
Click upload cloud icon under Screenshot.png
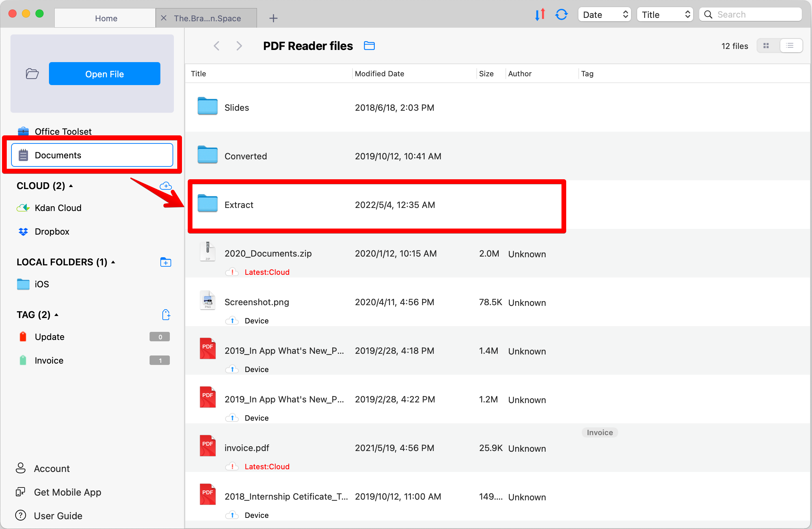(x=232, y=321)
